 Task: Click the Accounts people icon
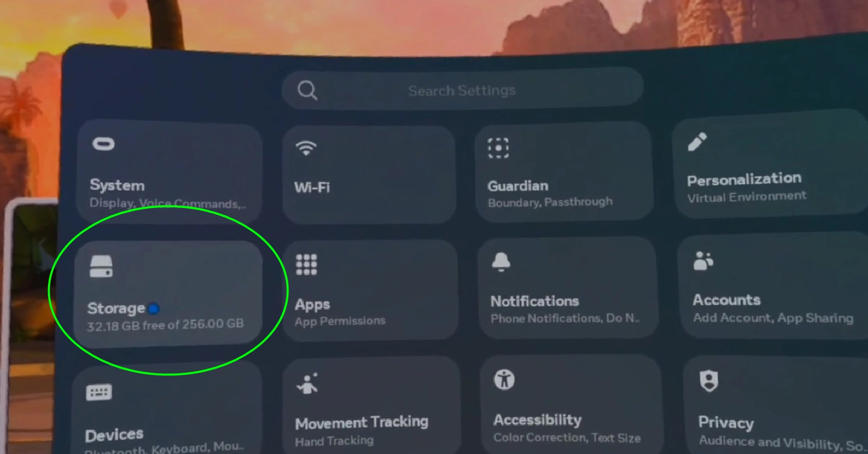tap(703, 260)
